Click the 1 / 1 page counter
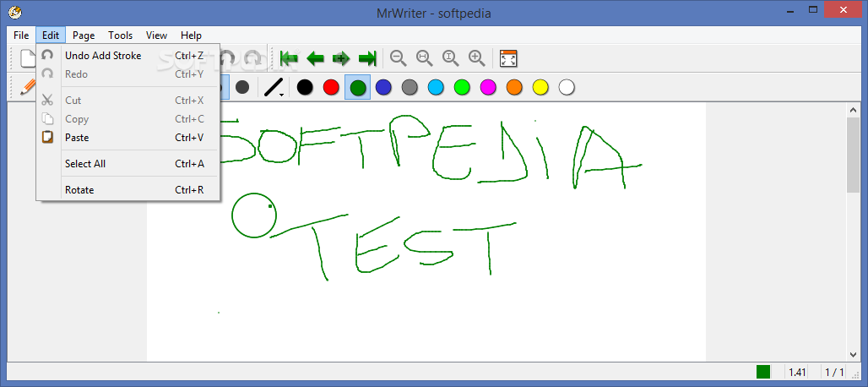The image size is (868, 387). (834, 372)
